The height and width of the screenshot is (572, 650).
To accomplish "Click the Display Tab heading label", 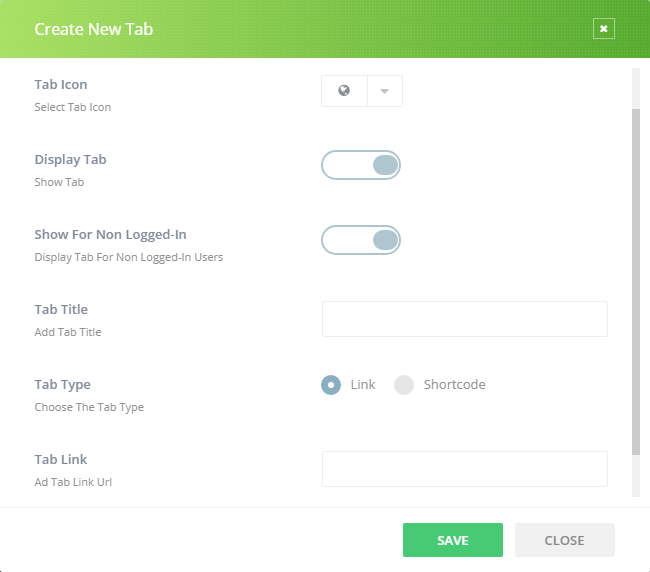I will [x=70, y=160].
